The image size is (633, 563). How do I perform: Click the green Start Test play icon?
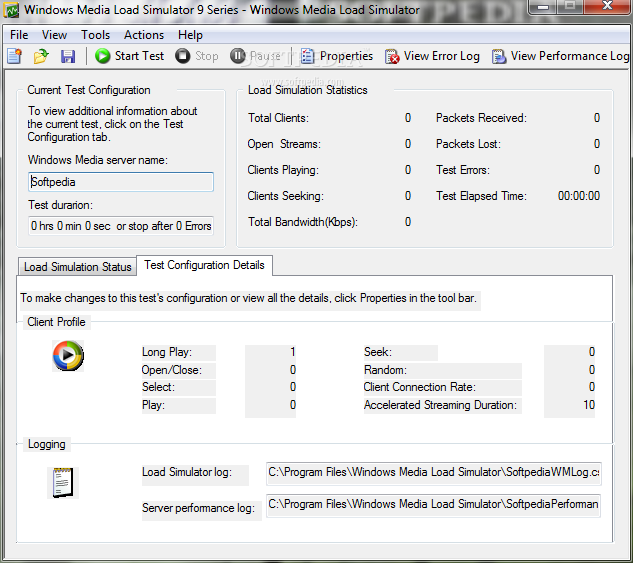click(x=103, y=56)
